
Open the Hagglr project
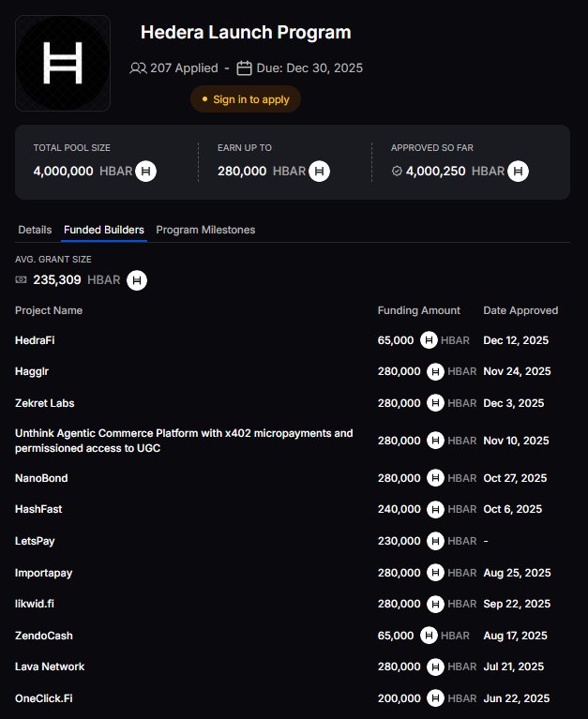click(32, 371)
